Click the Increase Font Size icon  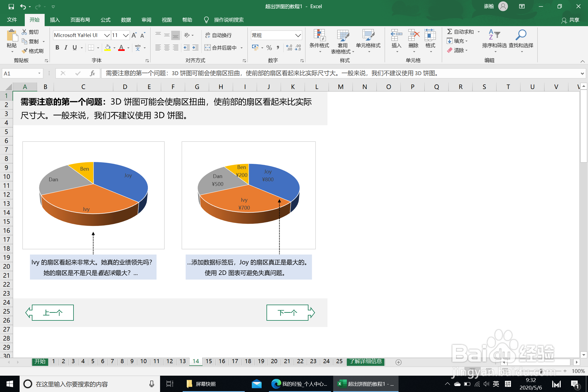tap(134, 35)
